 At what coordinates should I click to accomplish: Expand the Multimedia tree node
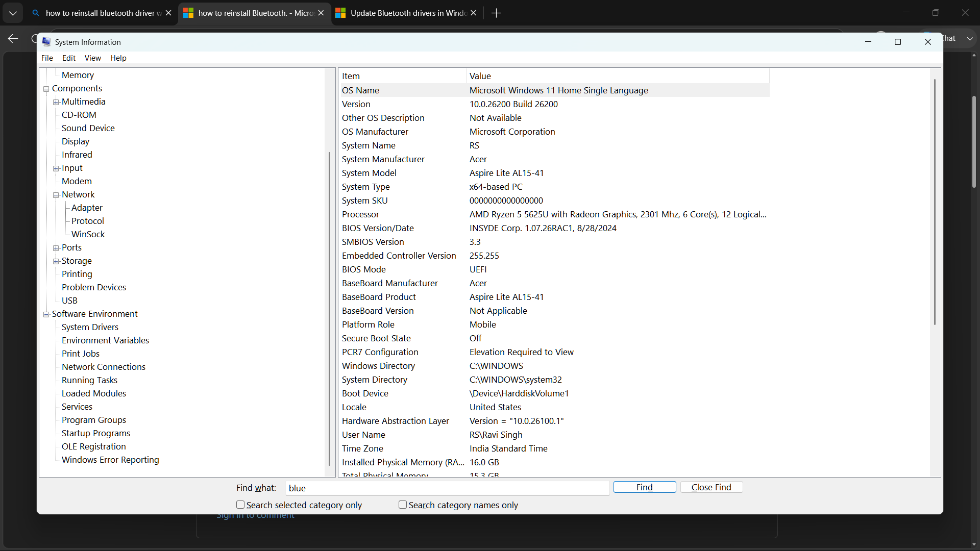coord(56,102)
